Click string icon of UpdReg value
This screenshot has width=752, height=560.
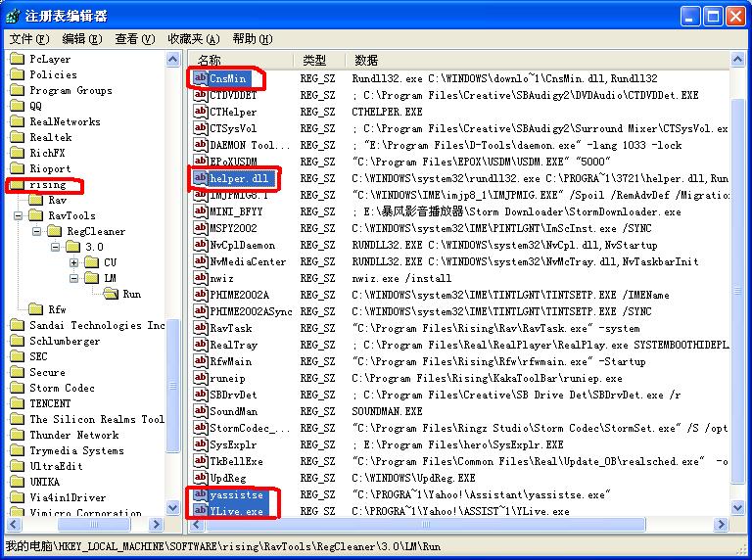click(200, 478)
